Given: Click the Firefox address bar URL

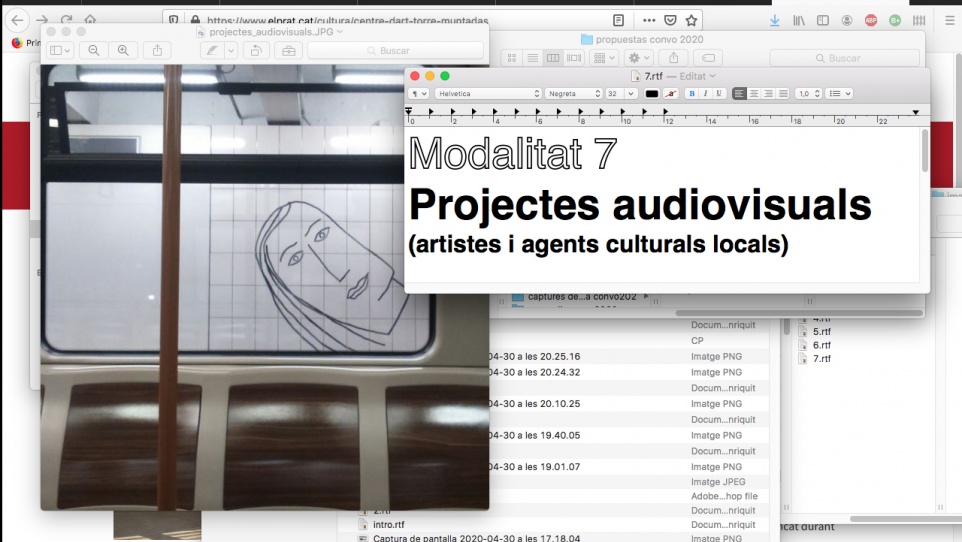Looking at the screenshot, I should [347, 20].
